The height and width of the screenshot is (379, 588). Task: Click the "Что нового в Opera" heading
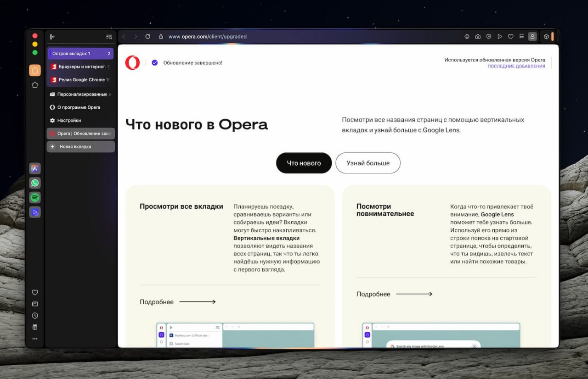(197, 124)
